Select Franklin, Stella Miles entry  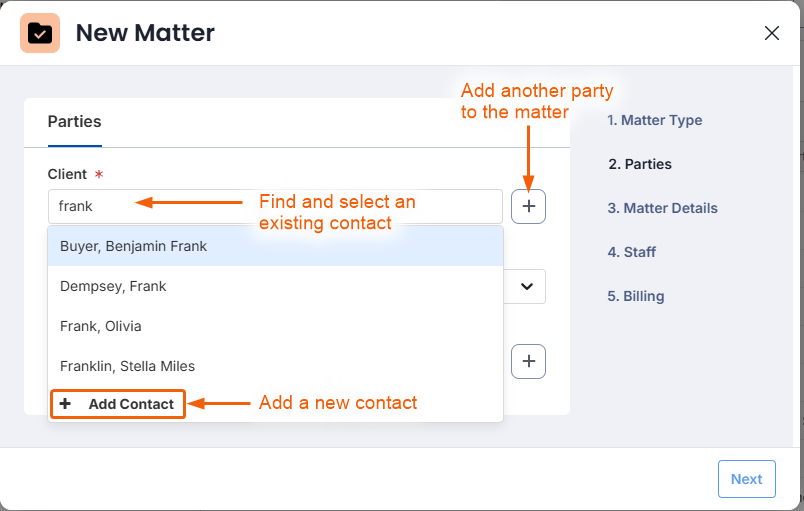(275, 366)
